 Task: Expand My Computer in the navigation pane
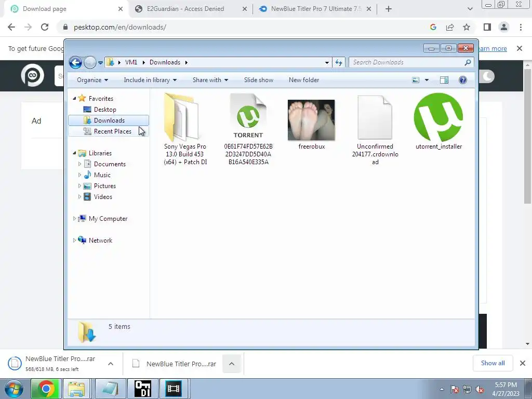click(x=74, y=219)
